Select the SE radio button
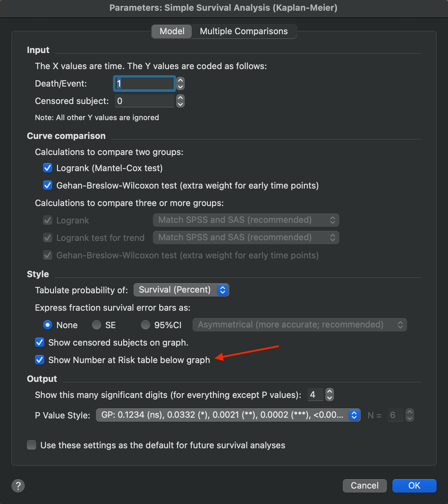448x504 pixels. pos(96,325)
